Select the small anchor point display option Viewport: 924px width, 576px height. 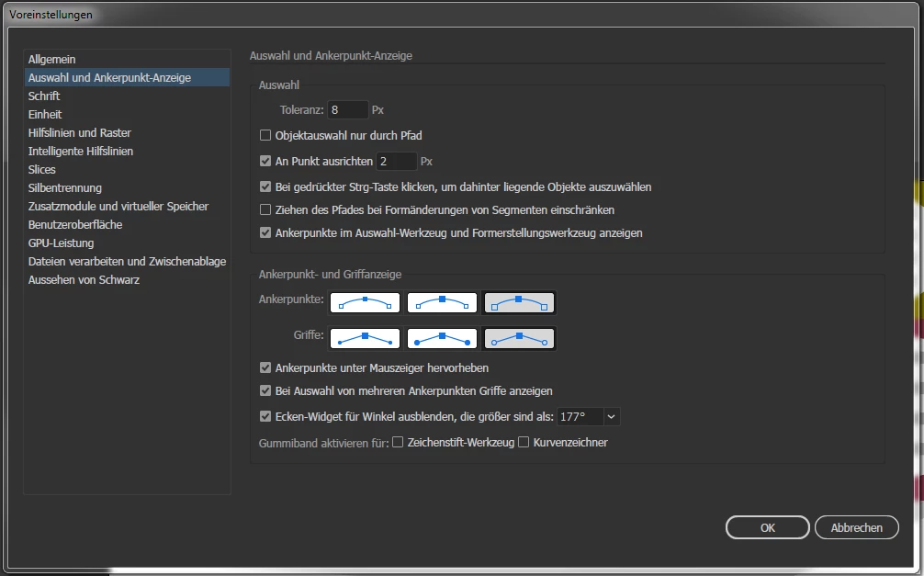[x=365, y=302]
